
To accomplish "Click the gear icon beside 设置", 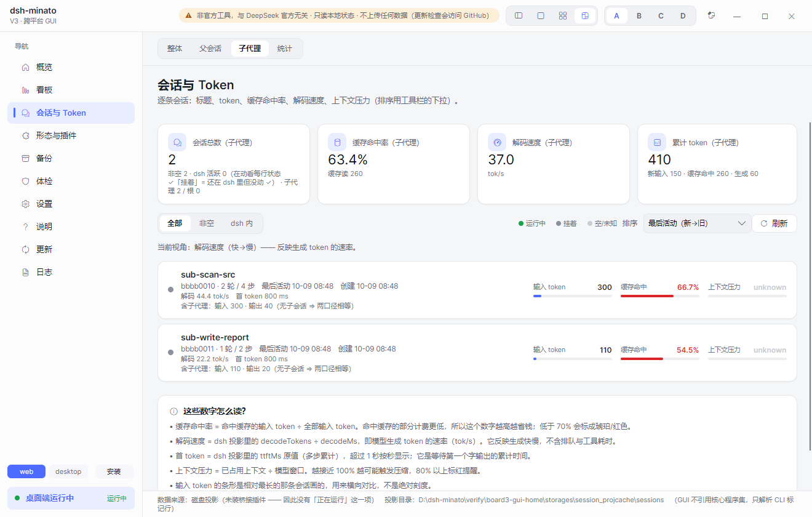I will pyautogui.click(x=25, y=204).
